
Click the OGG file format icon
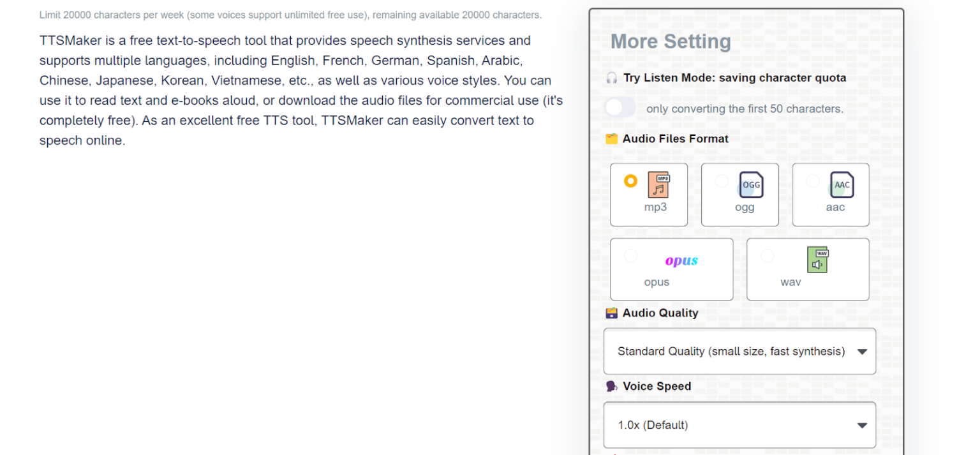(750, 184)
